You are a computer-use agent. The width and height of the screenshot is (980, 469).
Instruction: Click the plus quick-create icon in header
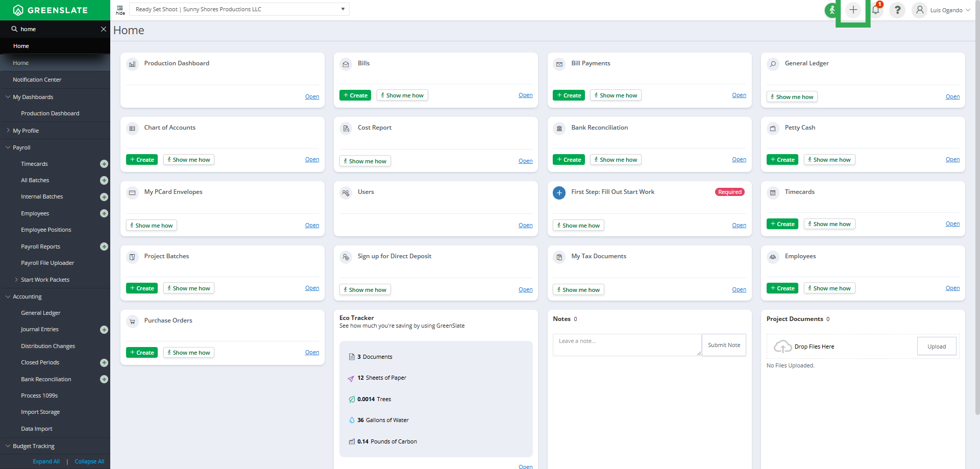pos(853,10)
